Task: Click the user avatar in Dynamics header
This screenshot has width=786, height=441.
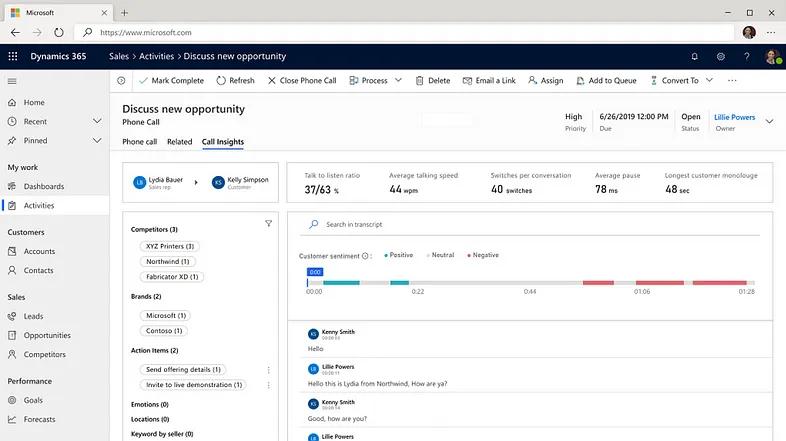Action: pyautogui.click(x=772, y=56)
